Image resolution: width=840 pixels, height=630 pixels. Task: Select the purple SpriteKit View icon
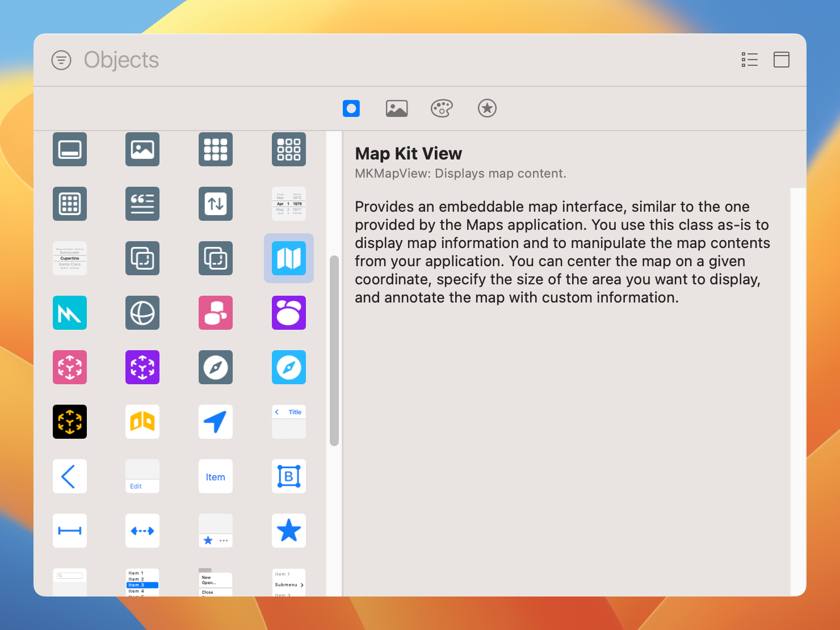tap(288, 313)
